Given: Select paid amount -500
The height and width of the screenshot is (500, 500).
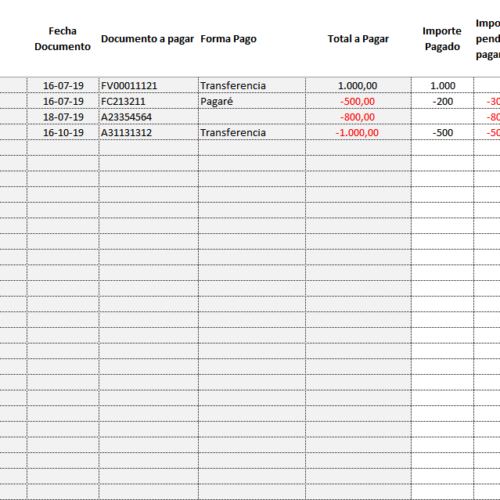Looking at the screenshot, I should click(443, 132).
